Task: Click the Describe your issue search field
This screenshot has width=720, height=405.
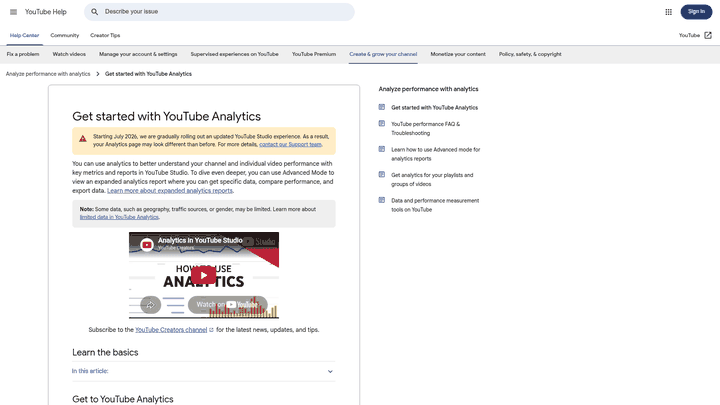Action: point(219,12)
